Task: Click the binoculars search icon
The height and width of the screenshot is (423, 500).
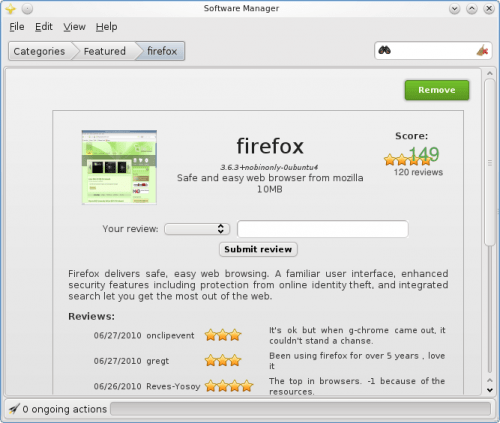Action: click(x=384, y=51)
